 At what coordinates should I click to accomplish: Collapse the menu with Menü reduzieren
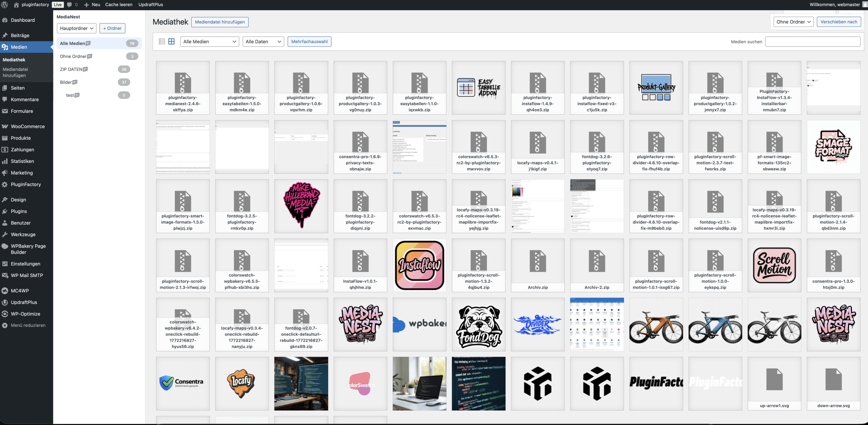point(28,325)
